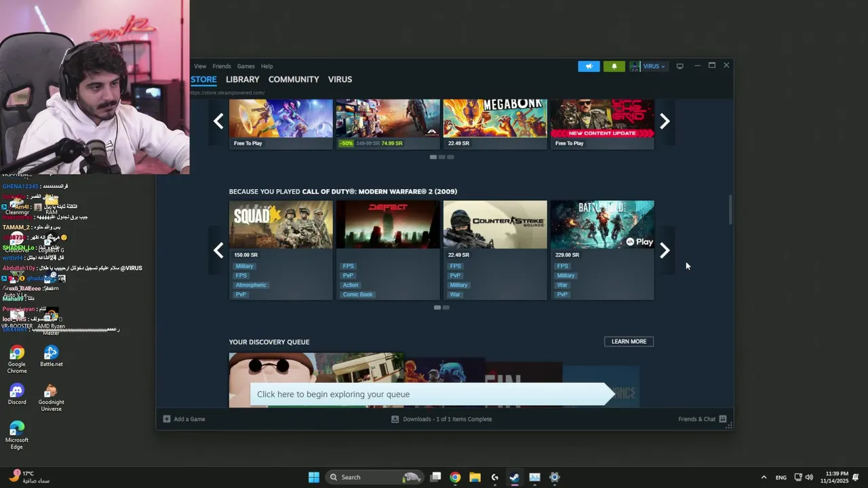Click the 229.00 SR Battlefield price
The image size is (868, 488).
point(567,255)
